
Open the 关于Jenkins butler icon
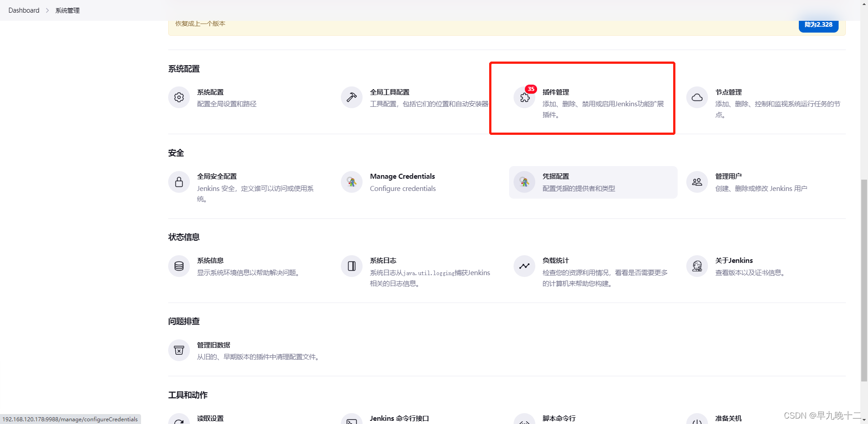click(x=697, y=266)
